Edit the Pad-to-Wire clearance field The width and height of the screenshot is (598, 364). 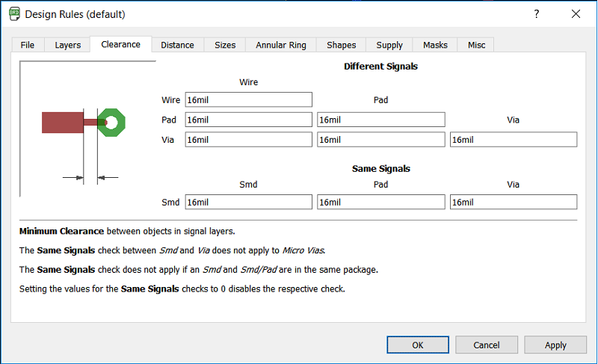click(x=248, y=120)
